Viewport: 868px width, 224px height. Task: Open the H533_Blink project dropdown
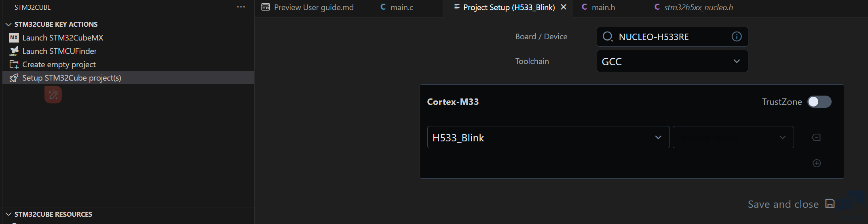click(548, 137)
